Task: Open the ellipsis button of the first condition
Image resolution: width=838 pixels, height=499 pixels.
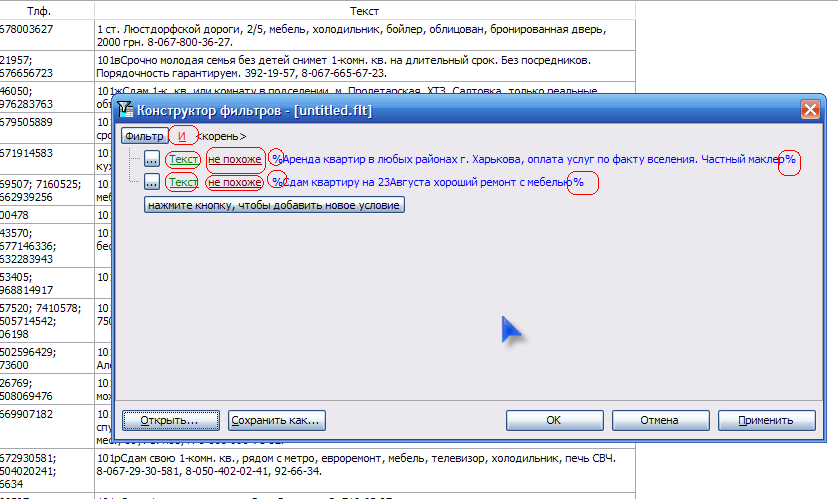Action: (152, 159)
